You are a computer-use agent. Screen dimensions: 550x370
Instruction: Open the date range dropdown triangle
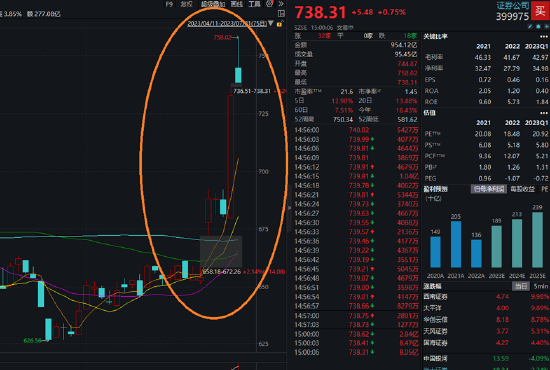tap(270, 23)
